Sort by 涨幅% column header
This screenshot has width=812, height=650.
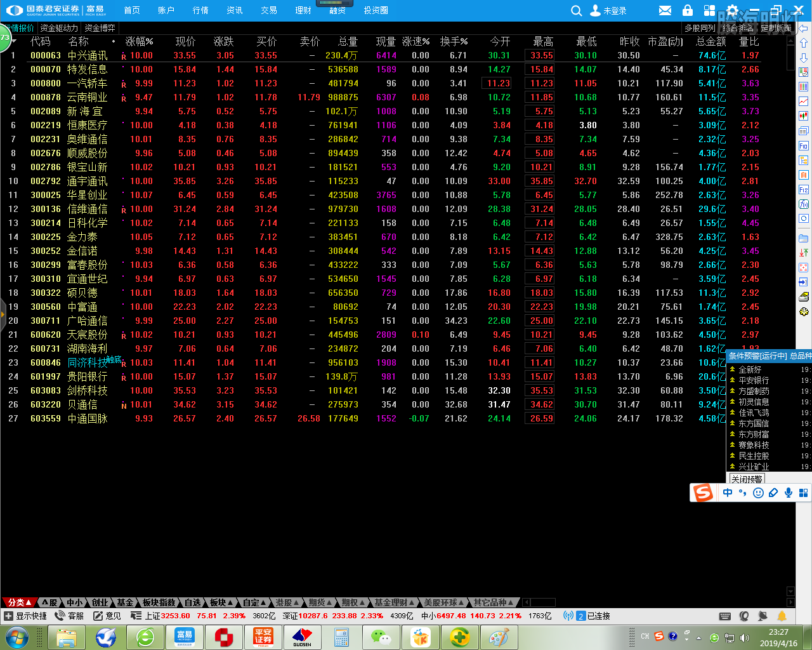pyautogui.click(x=140, y=41)
